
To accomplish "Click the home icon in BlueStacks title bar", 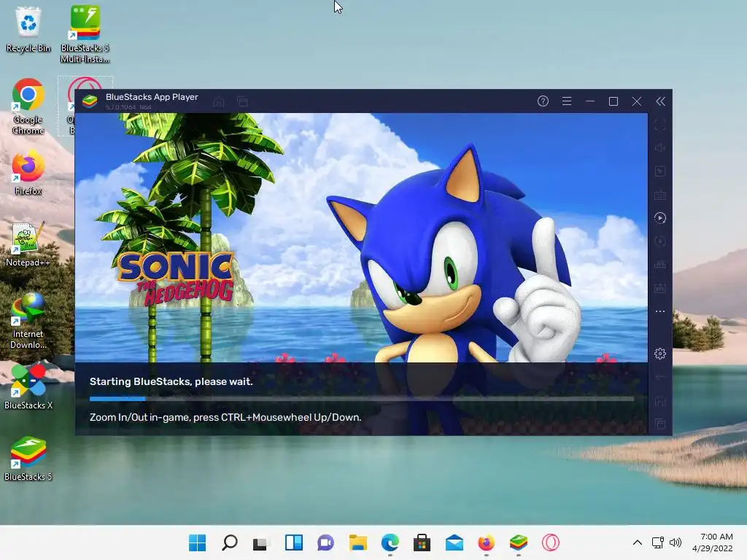I will click(x=219, y=101).
